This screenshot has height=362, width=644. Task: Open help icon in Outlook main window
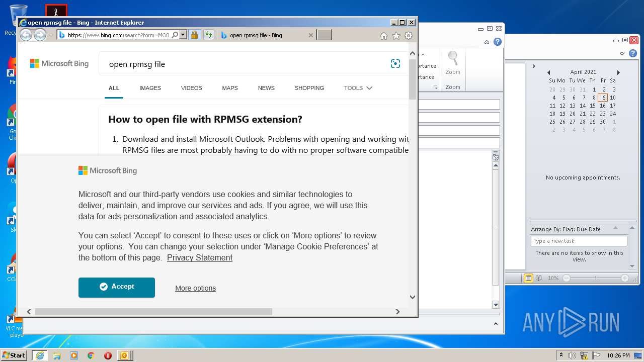pos(633,53)
